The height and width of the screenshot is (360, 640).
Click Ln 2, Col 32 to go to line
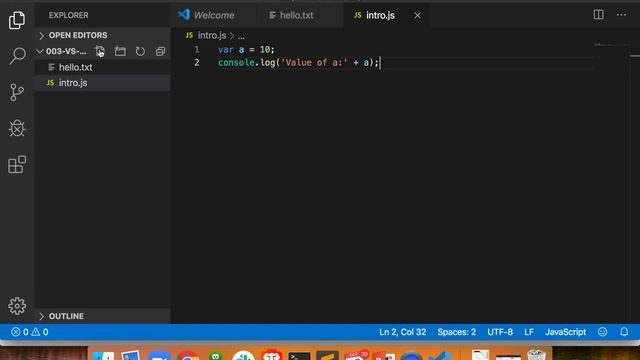click(402, 332)
